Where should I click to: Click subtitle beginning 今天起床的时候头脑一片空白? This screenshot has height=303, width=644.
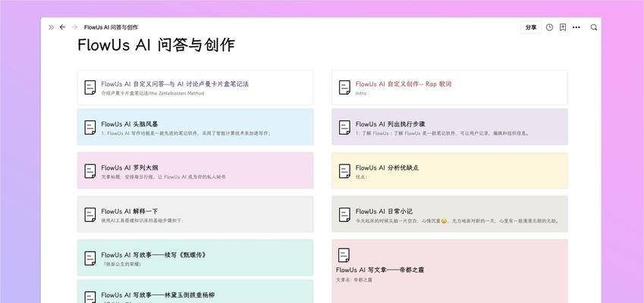click(457, 220)
